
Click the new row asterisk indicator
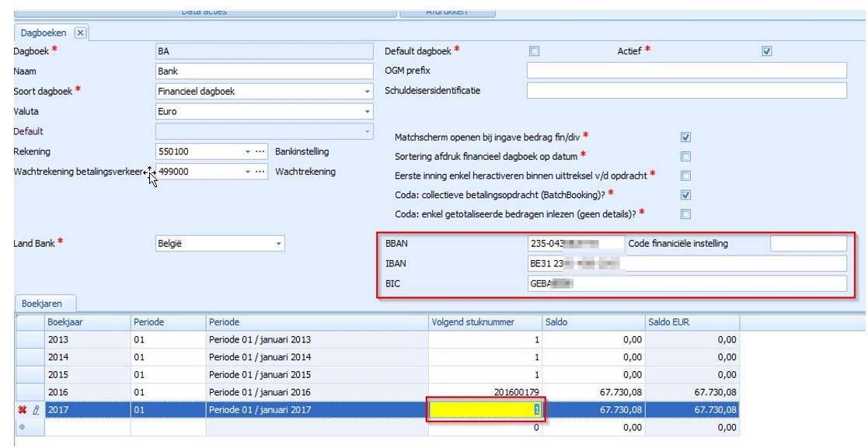22,427
